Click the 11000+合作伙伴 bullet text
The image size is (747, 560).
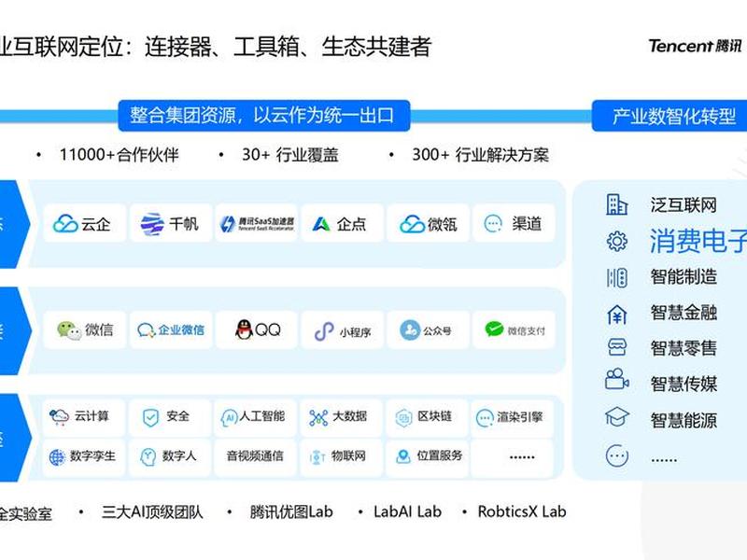[120, 155]
